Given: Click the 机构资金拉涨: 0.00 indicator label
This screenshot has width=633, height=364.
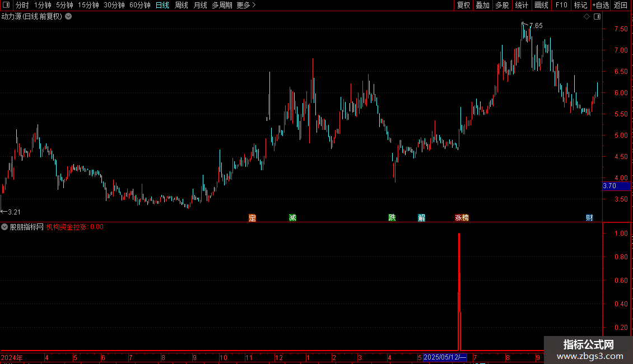Looking at the screenshot, I should [x=75, y=227].
